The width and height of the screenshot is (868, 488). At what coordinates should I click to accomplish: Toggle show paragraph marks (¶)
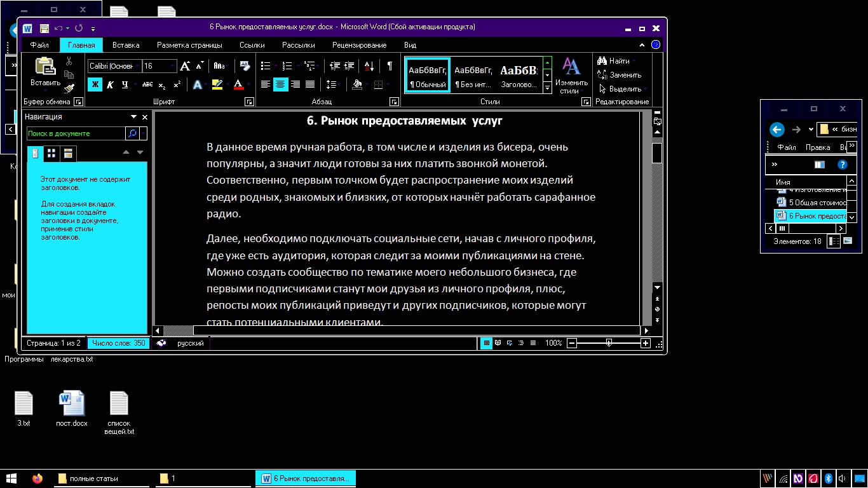pos(390,66)
